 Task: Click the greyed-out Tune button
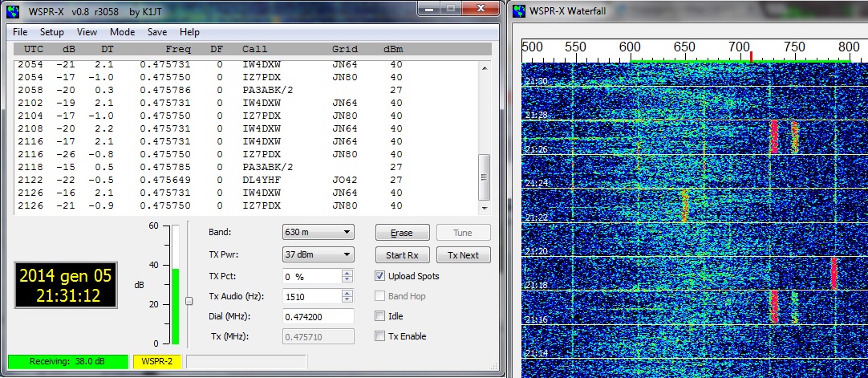[463, 233]
